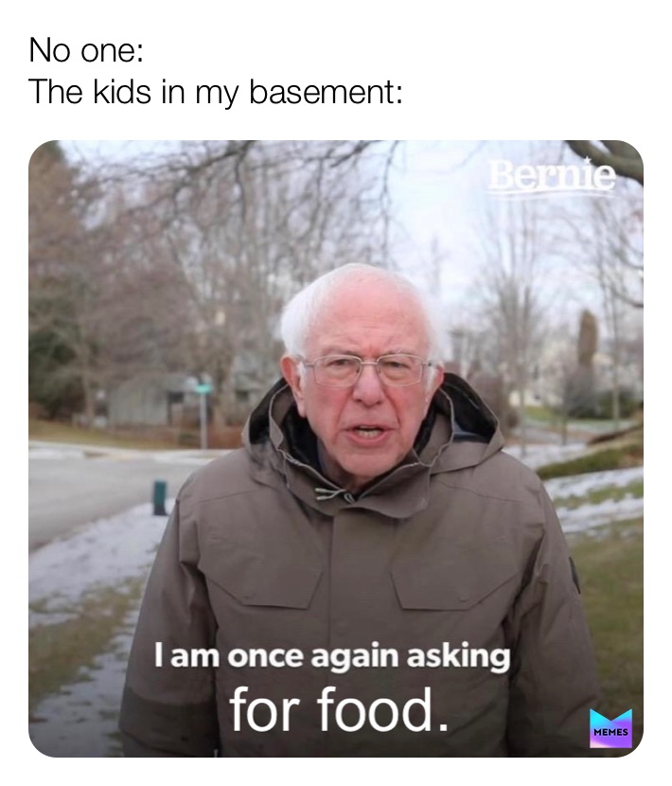Click the drawstring toggle on the coat
The width and height of the screenshot is (672, 786).
click(x=331, y=493)
